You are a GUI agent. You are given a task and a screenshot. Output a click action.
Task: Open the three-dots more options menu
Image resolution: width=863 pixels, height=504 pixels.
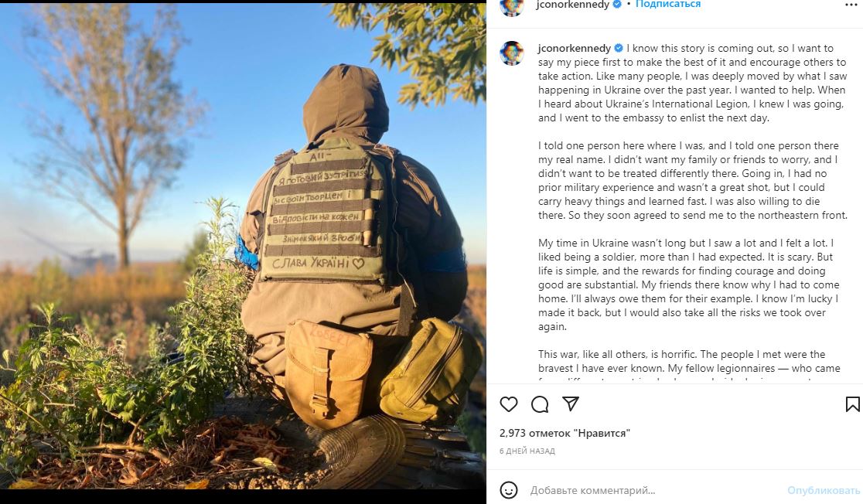coord(851,5)
